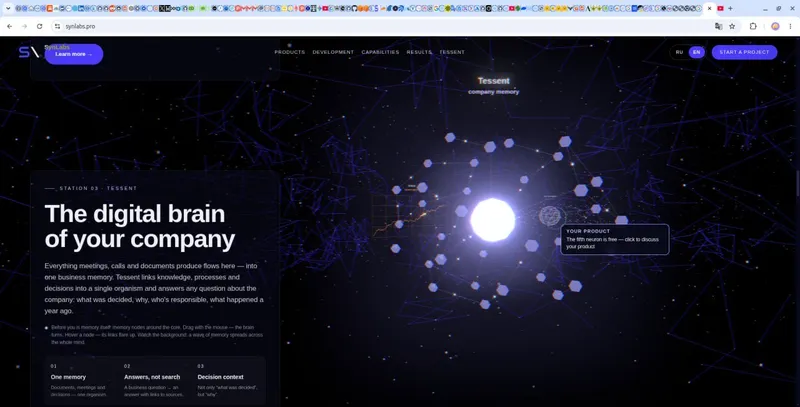
Task: Open the Development nav item
Action: (x=333, y=52)
